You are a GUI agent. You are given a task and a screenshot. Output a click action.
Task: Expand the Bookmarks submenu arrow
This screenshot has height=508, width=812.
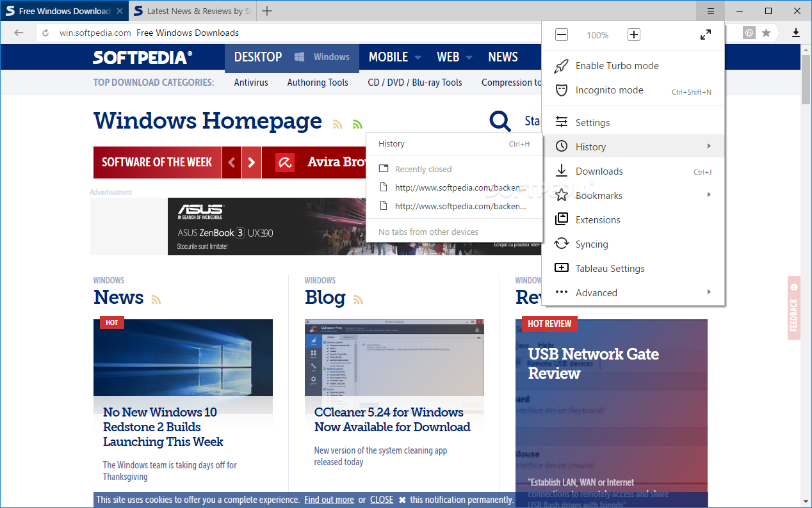coord(709,194)
